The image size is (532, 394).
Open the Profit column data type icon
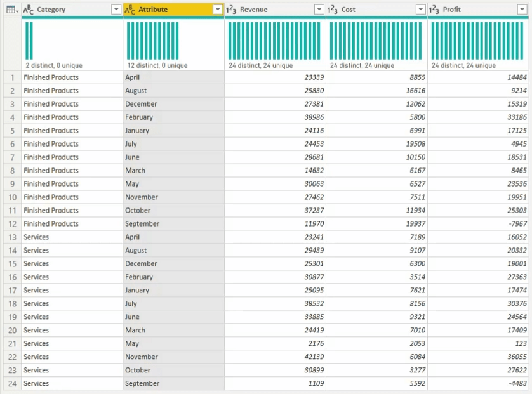[434, 10]
